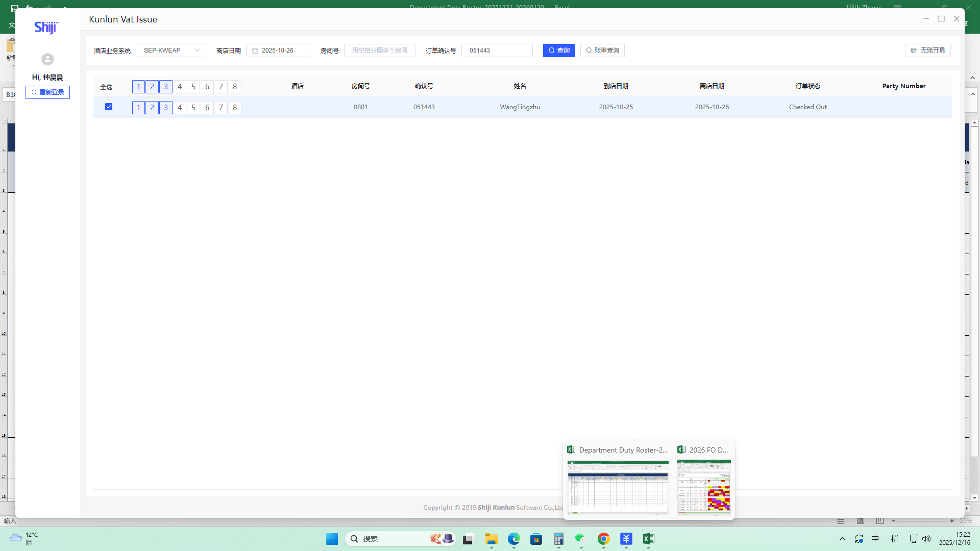The image size is (980, 551).
Task: Expand the SEP-KWEAP hotel system dropdown
Action: click(x=171, y=51)
